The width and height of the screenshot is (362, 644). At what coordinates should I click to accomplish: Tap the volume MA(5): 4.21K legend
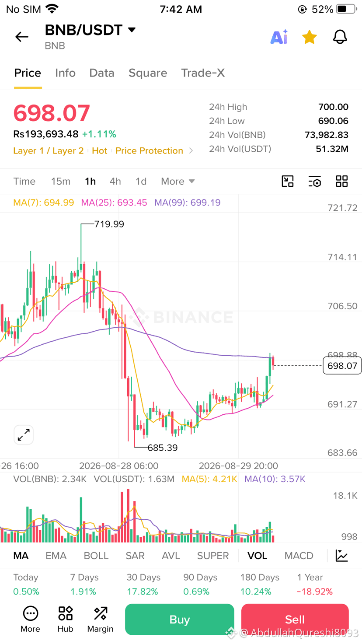tap(209, 479)
